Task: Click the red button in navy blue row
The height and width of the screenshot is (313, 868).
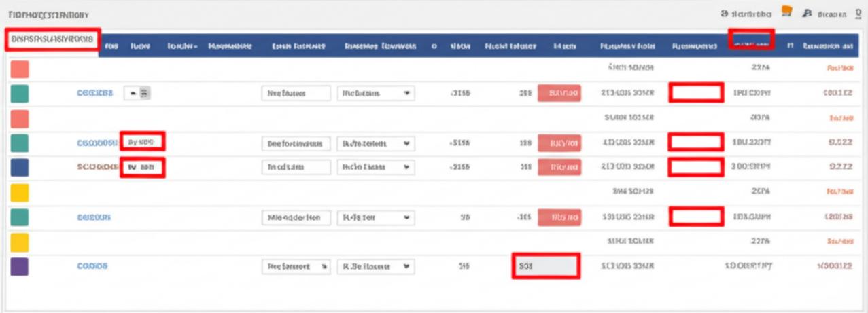Action: (559, 167)
